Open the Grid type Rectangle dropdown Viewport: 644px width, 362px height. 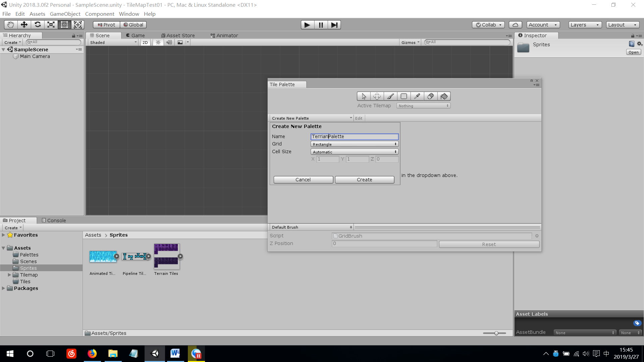click(x=354, y=144)
